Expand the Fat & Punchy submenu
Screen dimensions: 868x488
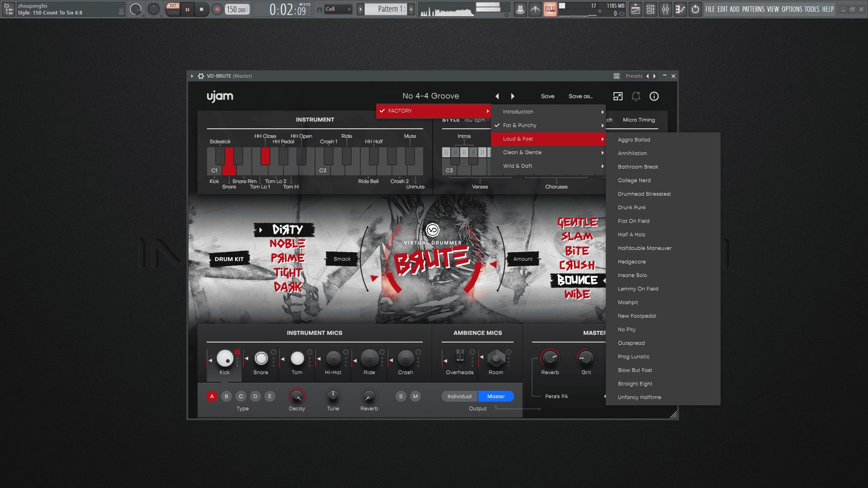tap(548, 125)
